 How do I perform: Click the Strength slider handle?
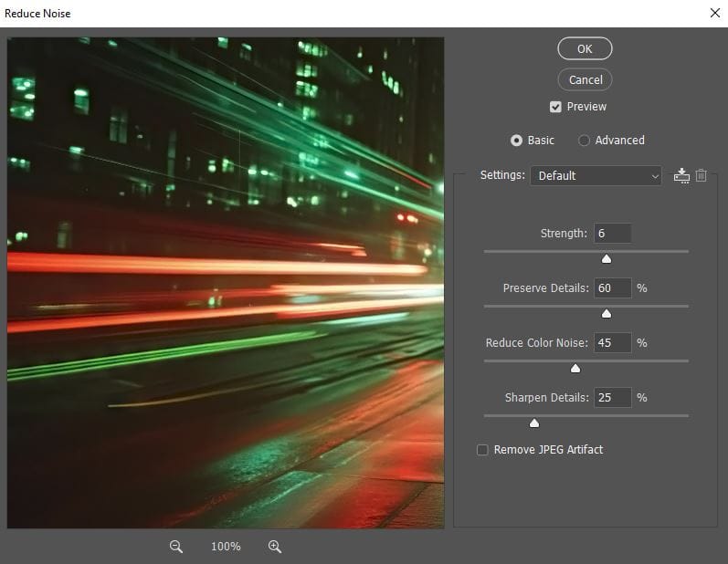(x=607, y=259)
